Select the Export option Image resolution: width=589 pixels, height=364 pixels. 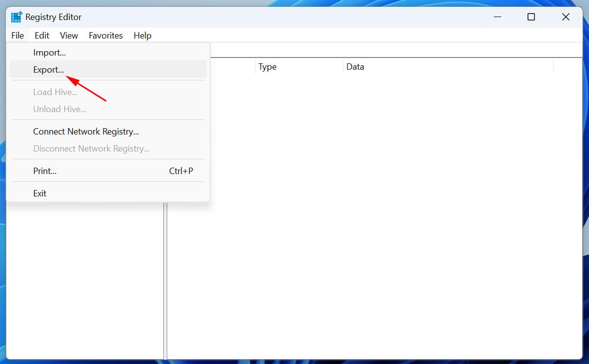point(48,69)
